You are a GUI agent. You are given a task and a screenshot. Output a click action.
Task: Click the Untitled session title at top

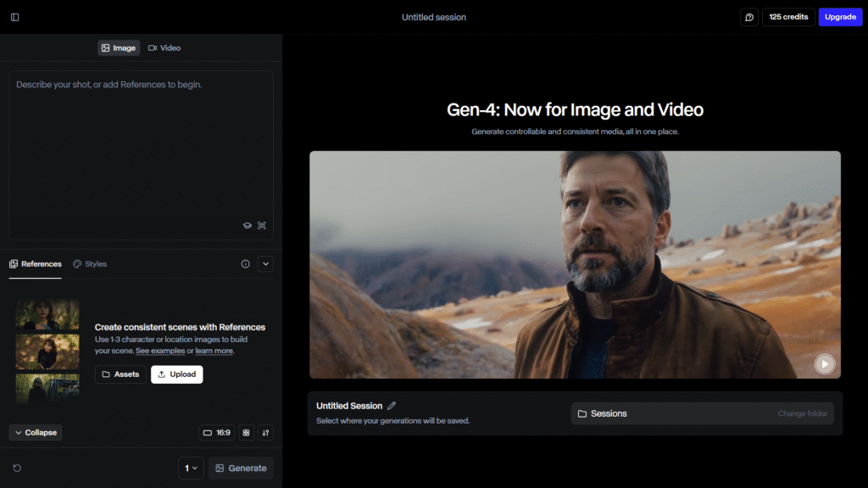434,17
